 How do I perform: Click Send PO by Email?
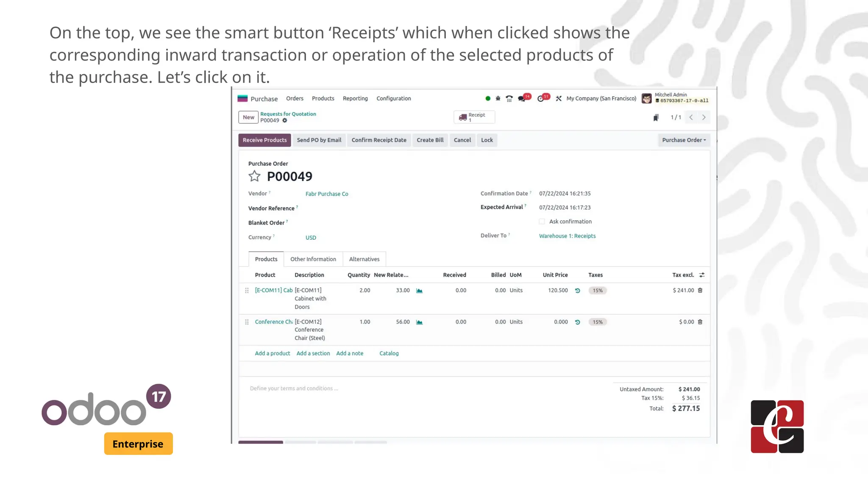[319, 140]
